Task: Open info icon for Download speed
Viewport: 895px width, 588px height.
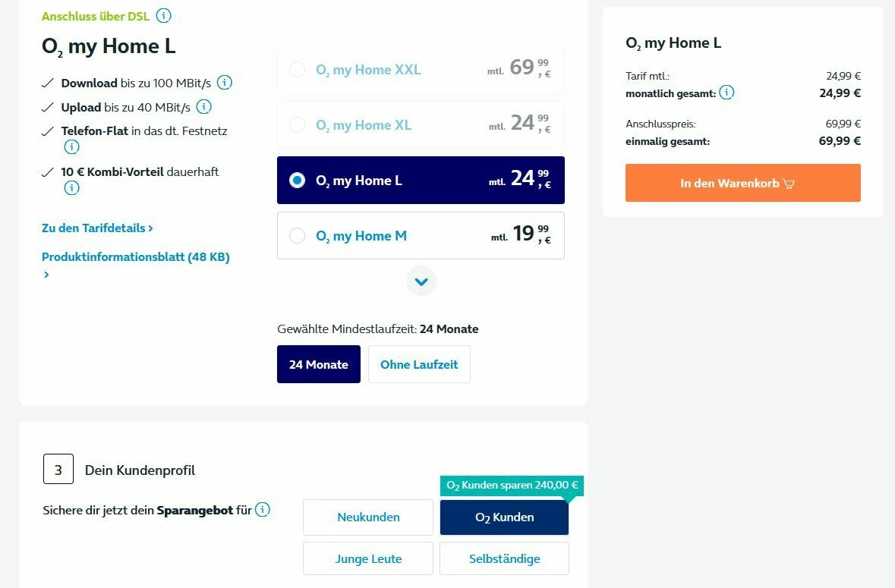Action: [225, 83]
